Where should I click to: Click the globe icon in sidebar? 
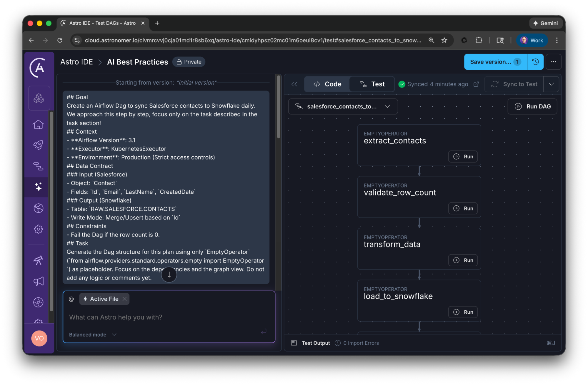38,208
